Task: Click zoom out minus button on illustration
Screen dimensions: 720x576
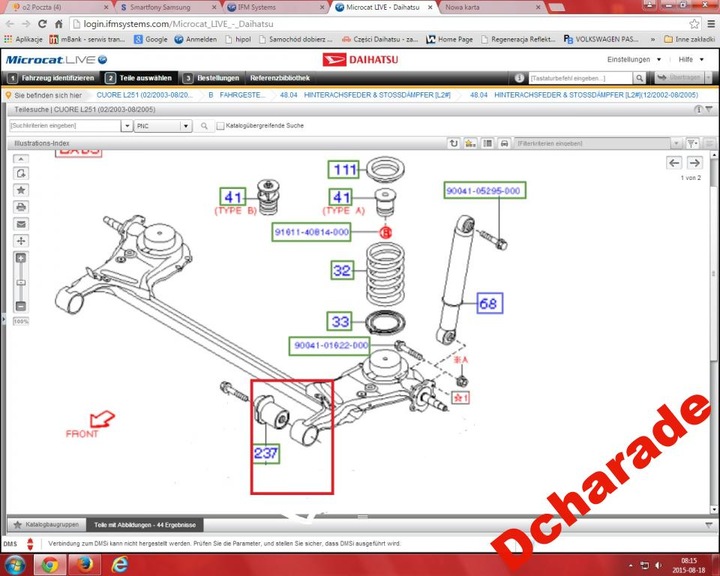Action: (21, 306)
